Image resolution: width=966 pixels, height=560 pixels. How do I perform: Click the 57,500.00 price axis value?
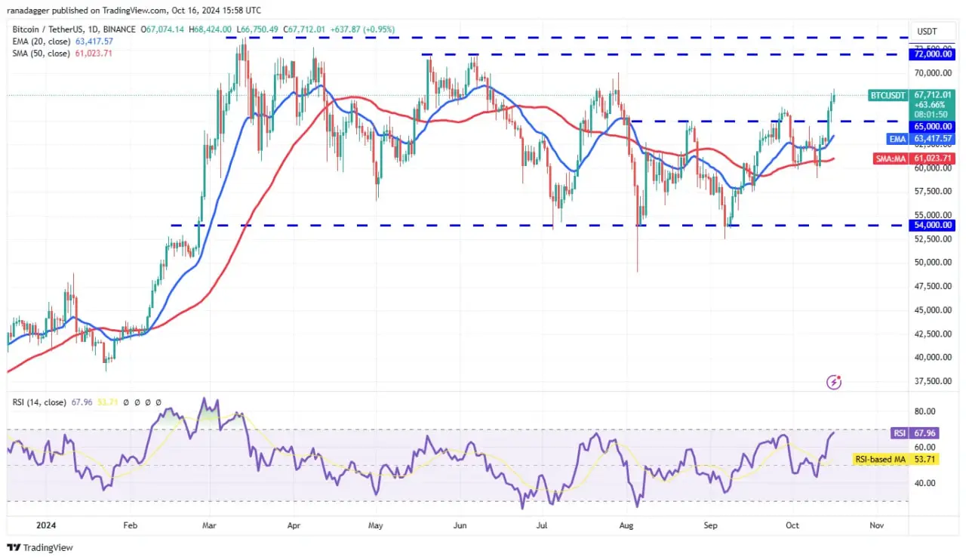pyautogui.click(x=933, y=192)
